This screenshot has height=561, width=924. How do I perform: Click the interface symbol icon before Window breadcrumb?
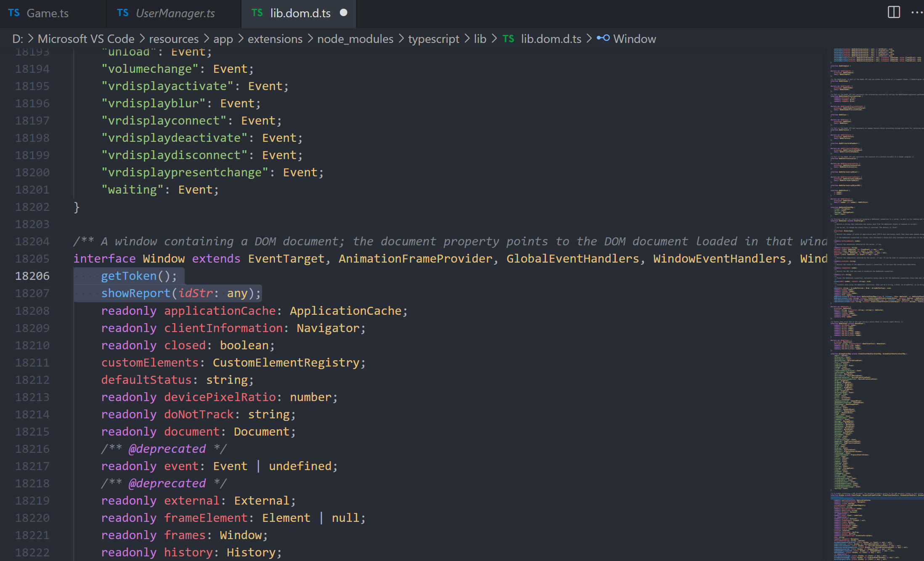[603, 38]
